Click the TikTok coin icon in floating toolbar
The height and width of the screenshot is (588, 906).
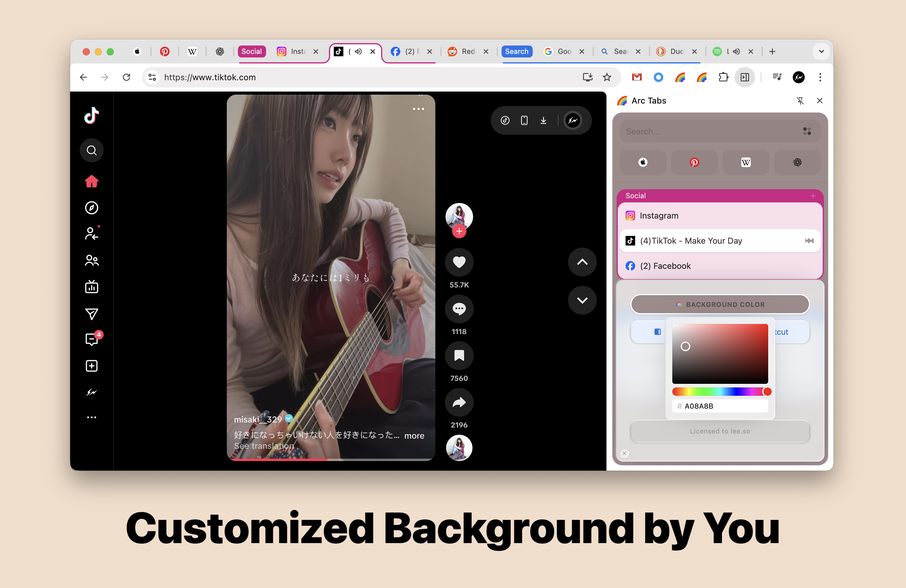click(505, 121)
